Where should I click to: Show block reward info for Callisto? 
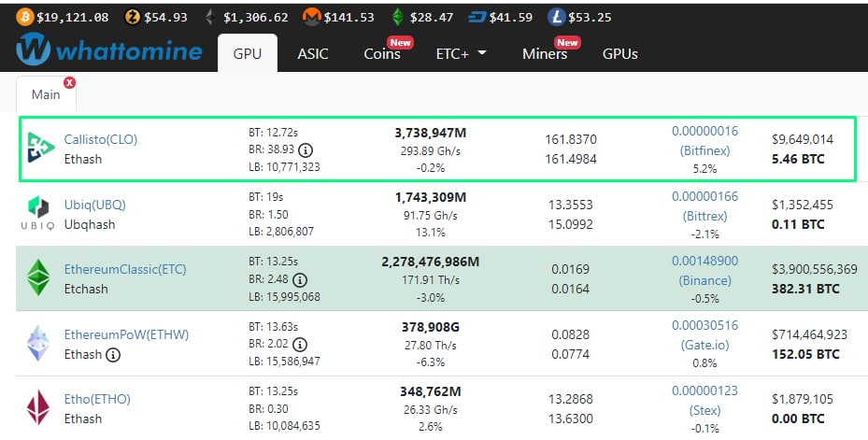click(x=305, y=149)
